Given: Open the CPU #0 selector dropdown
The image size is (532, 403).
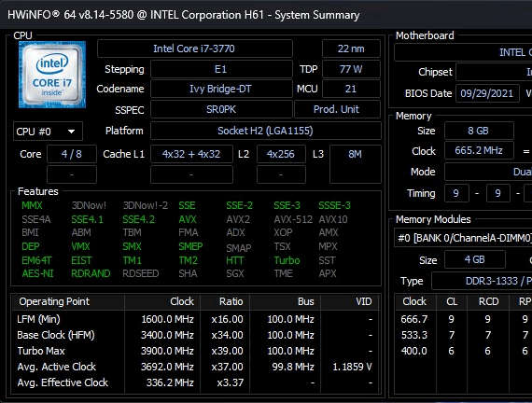Looking at the screenshot, I should pyautogui.click(x=48, y=132).
